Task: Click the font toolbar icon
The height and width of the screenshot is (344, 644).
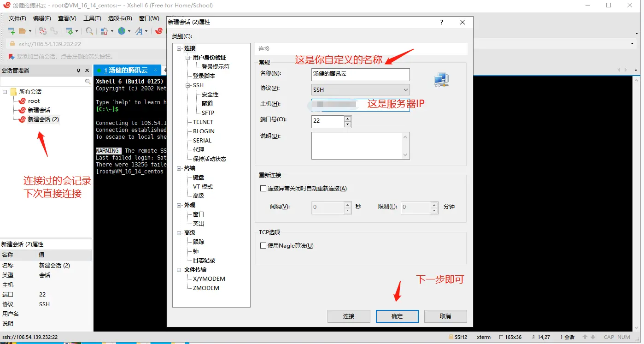Action: pos(139,31)
